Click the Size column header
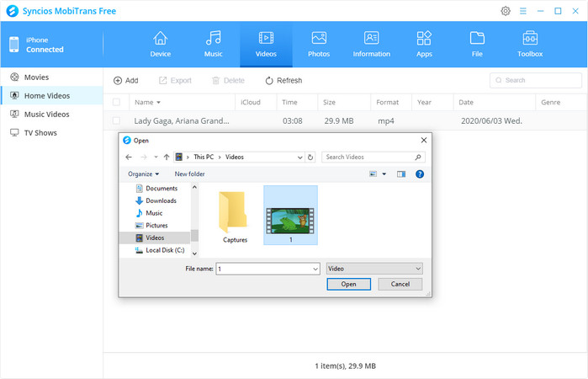 [x=344, y=102]
